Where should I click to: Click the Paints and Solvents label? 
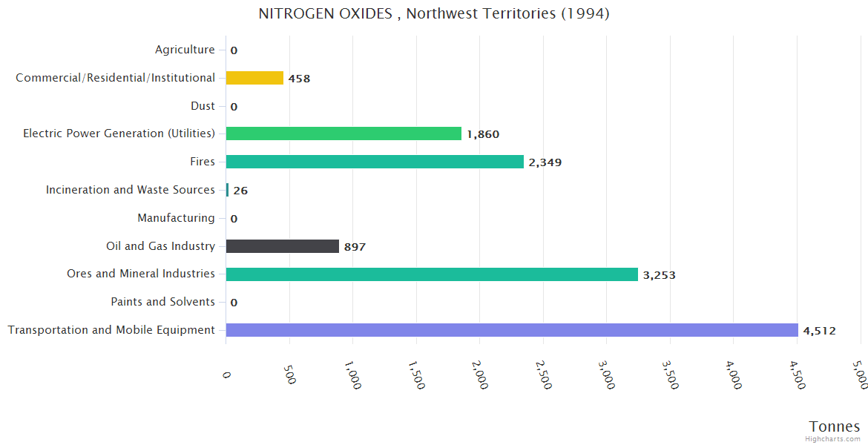coord(162,302)
